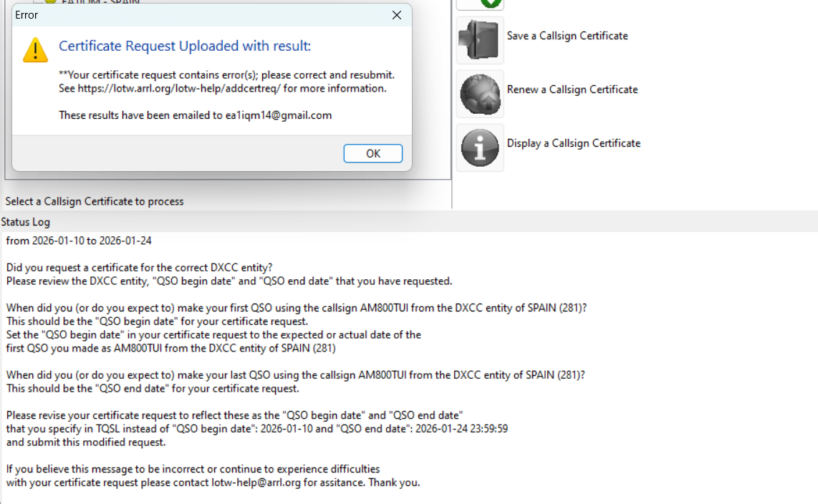Click 'Certificate Request Uploaded with result' heading
This screenshot has width=818, height=504.
[x=185, y=47]
